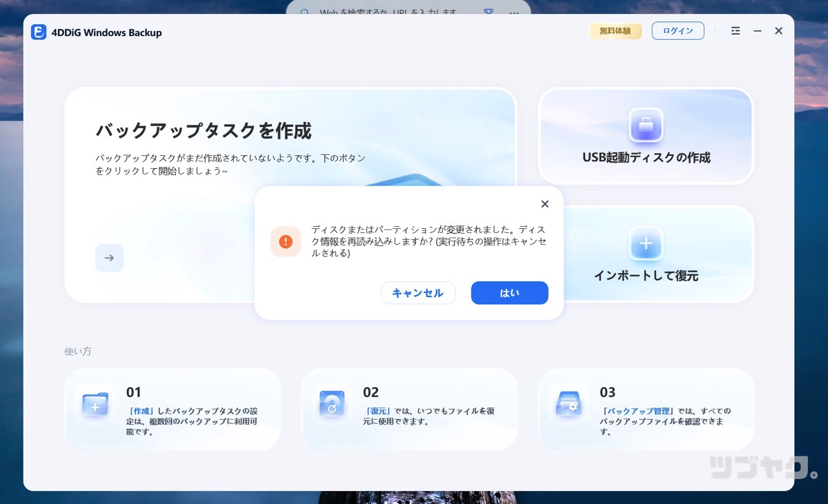Click the 無料体験 badge
828x504 pixels.
pos(615,31)
